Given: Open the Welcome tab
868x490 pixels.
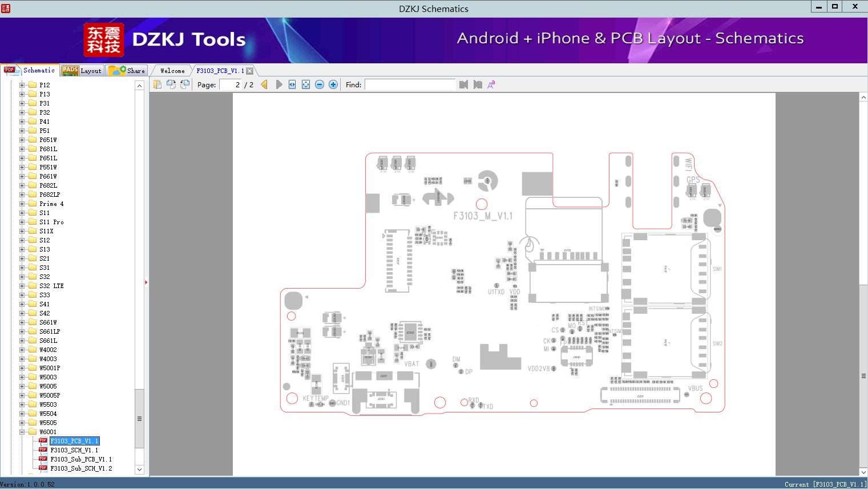Looking at the screenshot, I should tap(172, 71).
